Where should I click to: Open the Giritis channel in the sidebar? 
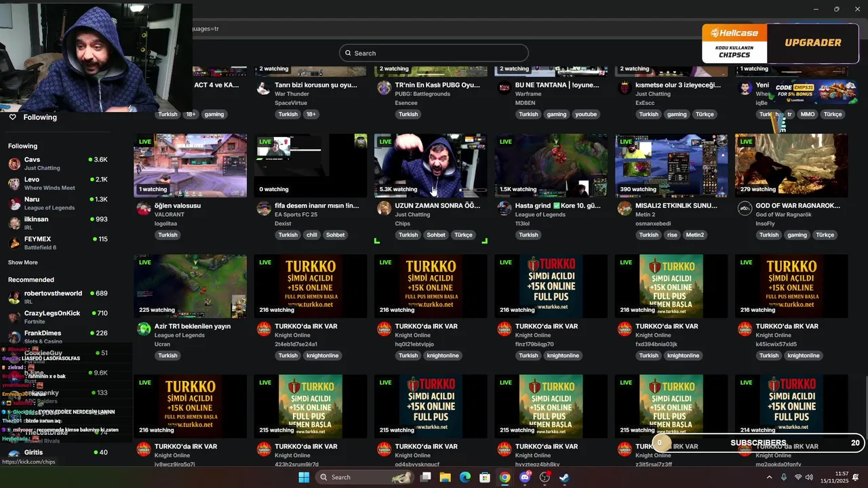58,453
